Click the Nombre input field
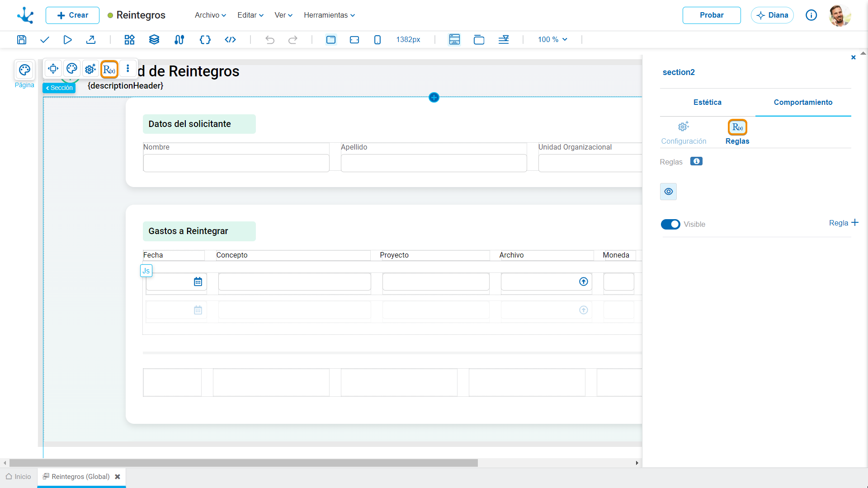The width and height of the screenshot is (868, 488). [x=236, y=163]
